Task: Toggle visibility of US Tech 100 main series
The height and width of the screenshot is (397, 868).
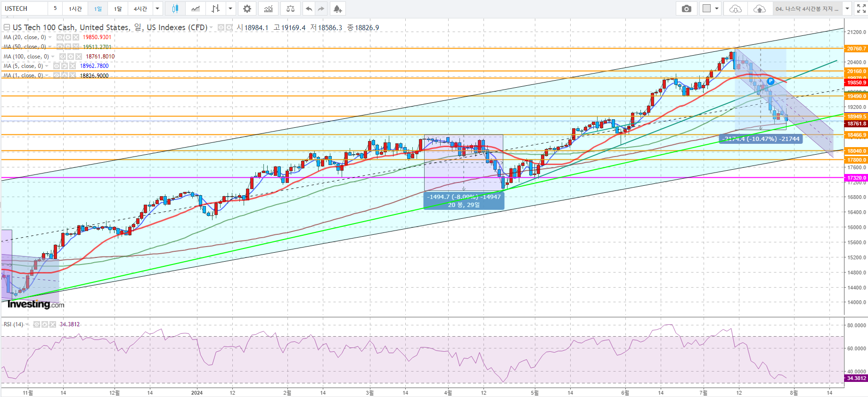Action: 221,28
